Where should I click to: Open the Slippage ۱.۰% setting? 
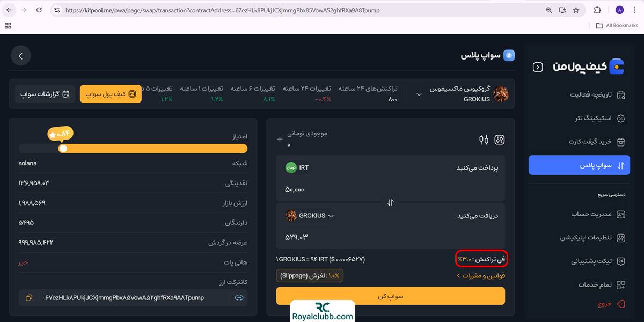pyautogui.click(x=310, y=276)
